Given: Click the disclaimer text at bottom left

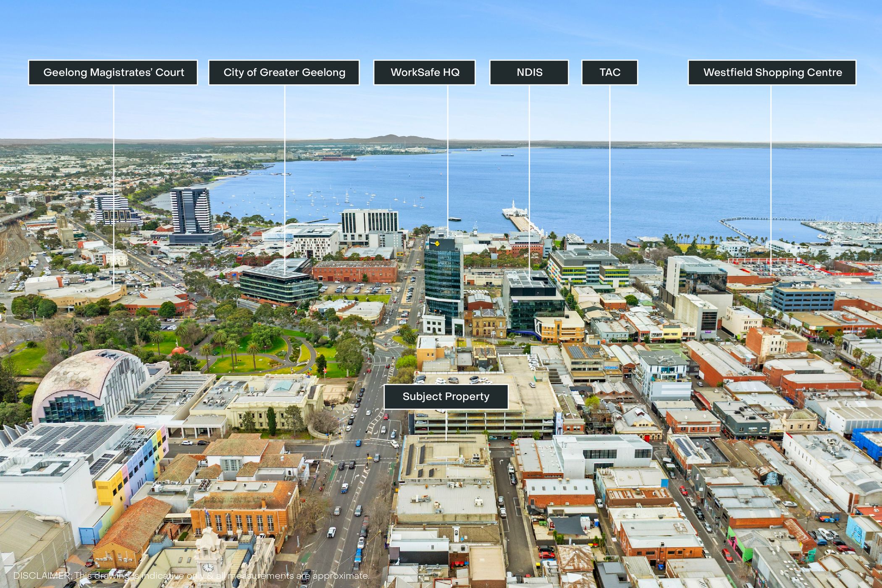Looking at the screenshot, I should point(191,576).
